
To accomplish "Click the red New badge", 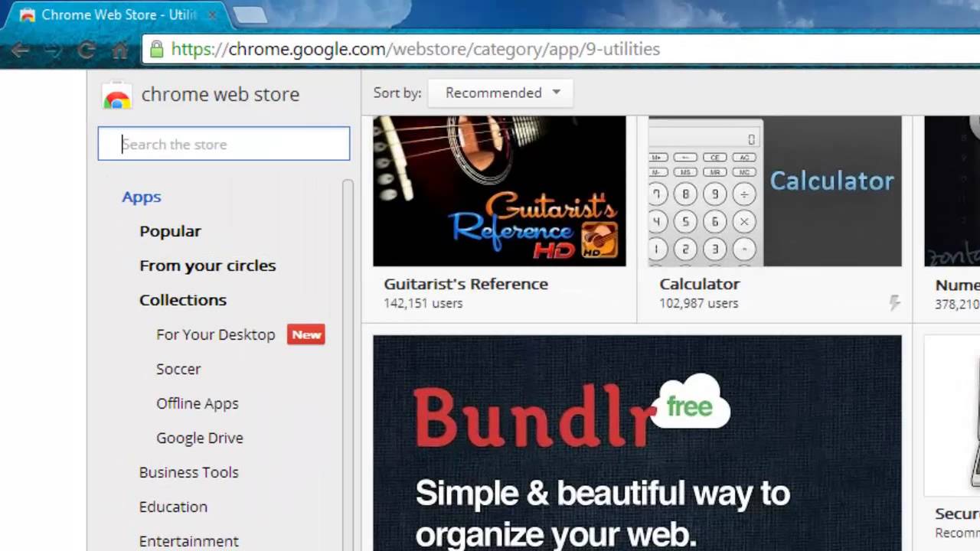I will [306, 334].
